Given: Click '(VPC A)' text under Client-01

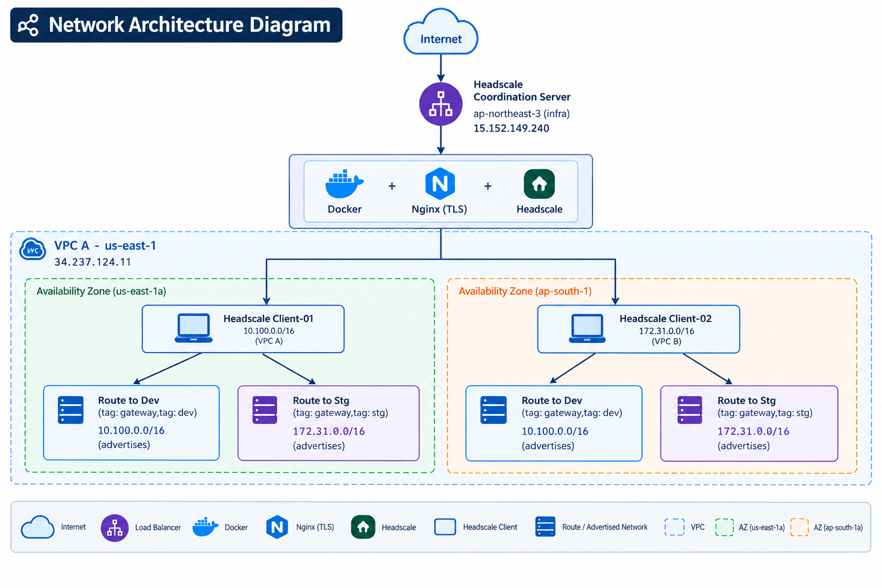Looking at the screenshot, I should click(x=269, y=341).
